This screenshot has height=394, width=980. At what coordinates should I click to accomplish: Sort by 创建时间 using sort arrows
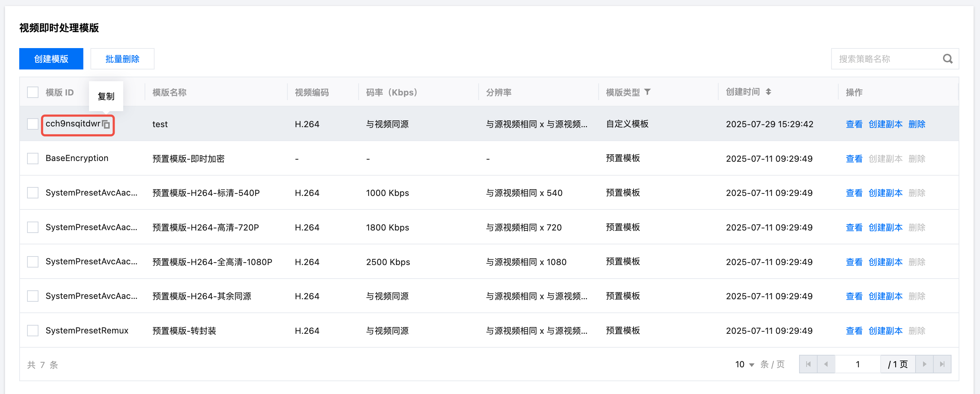[x=768, y=92]
